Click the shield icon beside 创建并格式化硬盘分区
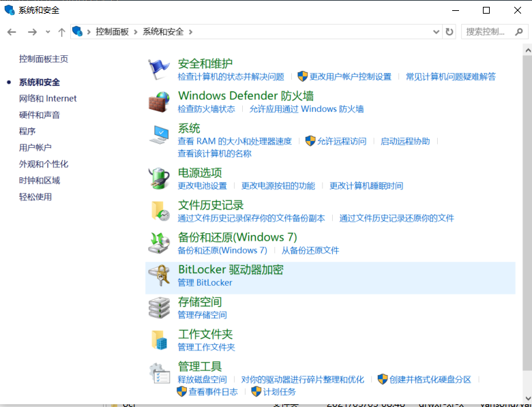Viewport: 532px width, 407px height. point(383,379)
